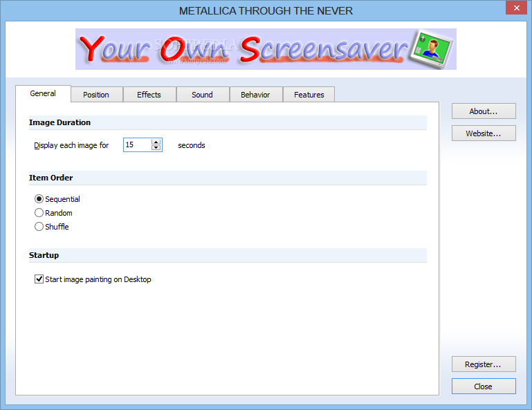Click the Close button
The image size is (532, 410).
pos(484,386)
